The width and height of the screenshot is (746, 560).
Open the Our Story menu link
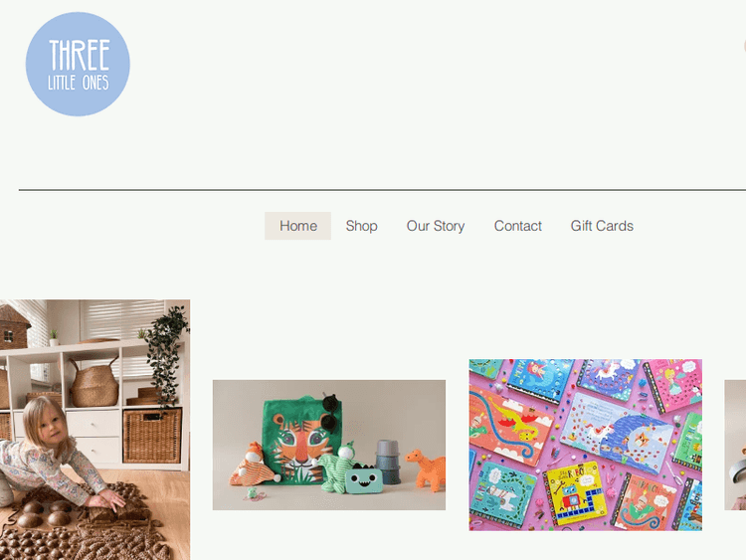[x=436, y=226]
